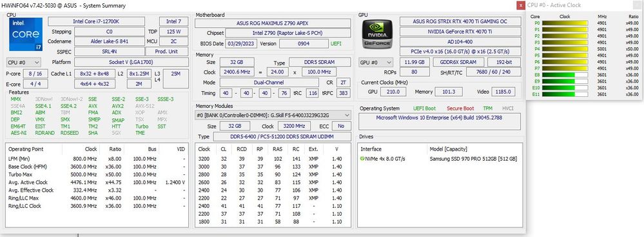Click the Ring/LLC Max row

click(x=97, y=198)
